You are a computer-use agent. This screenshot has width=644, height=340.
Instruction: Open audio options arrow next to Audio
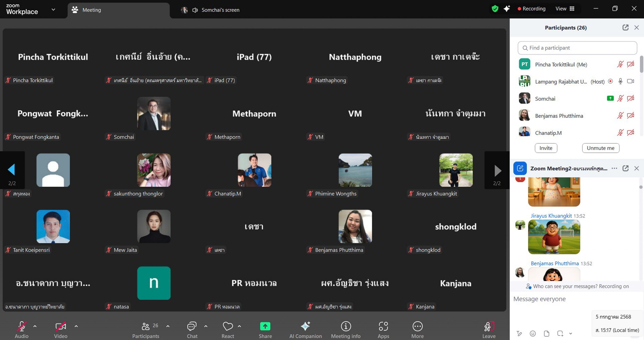tap(35, 326)
